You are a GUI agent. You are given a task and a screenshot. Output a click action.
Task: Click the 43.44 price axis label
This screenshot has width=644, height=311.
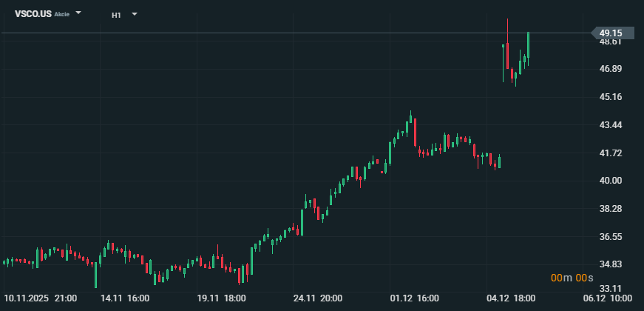coord(611,125)
